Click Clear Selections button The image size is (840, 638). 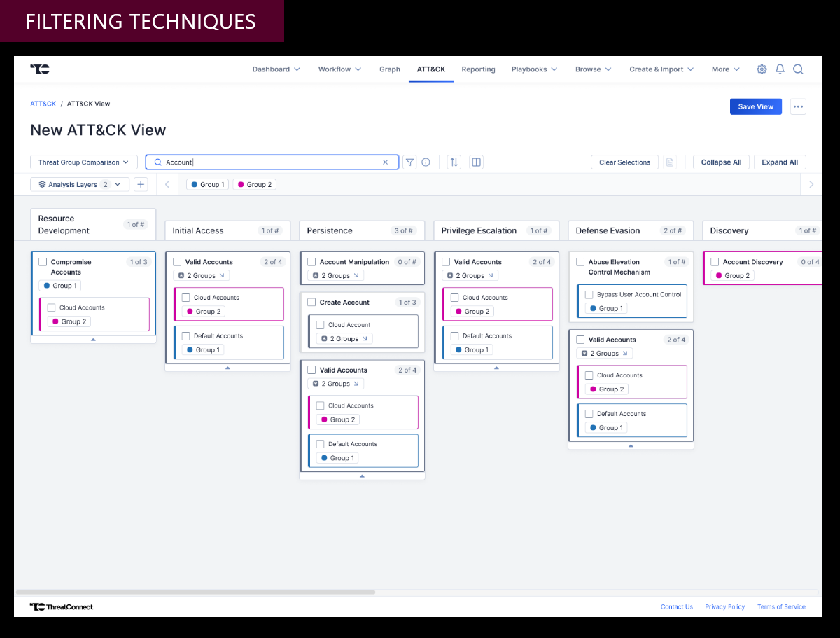pos(624,162)
